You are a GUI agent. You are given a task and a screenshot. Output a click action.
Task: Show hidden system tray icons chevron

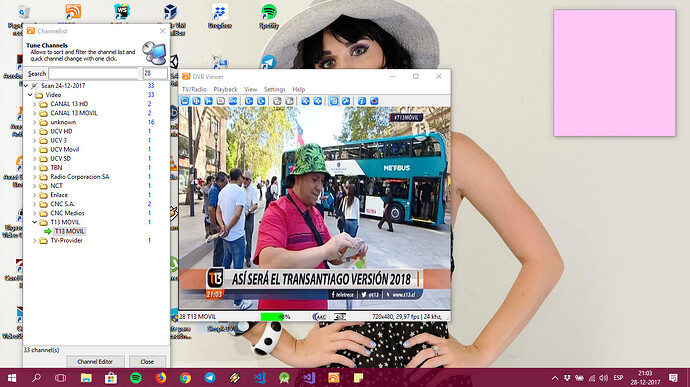555,378
